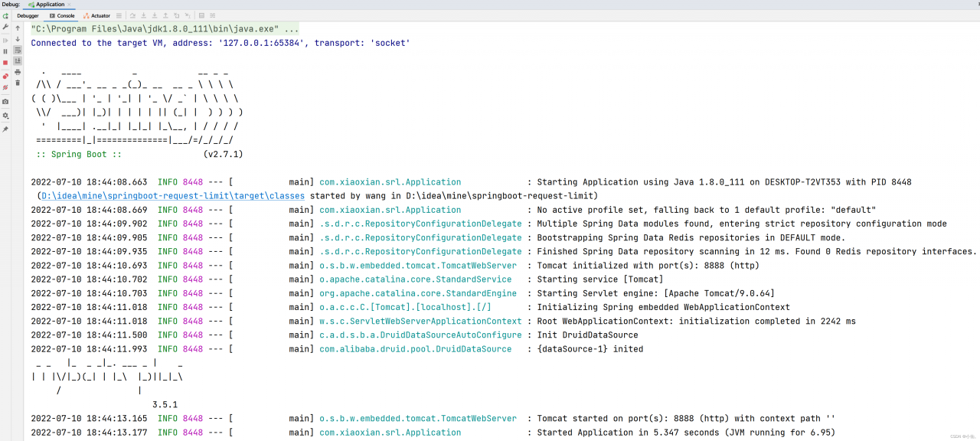
Task: Jump up the stack trace arrow
Action: [18, 28]
